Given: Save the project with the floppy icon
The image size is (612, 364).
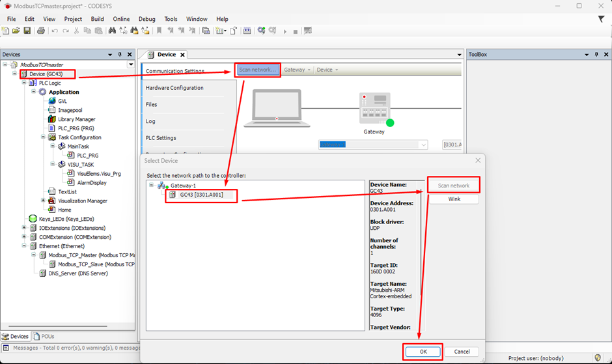Looking at the screenshot, I should 27,31.
